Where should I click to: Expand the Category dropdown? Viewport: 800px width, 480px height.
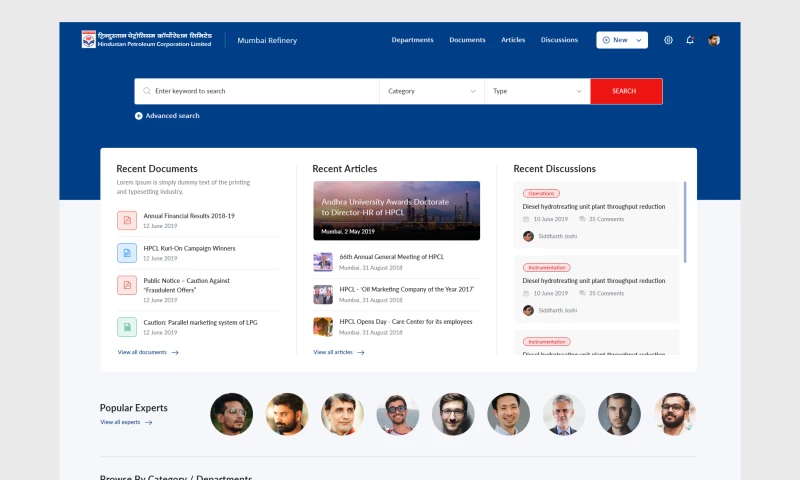(x=432, y=91)
